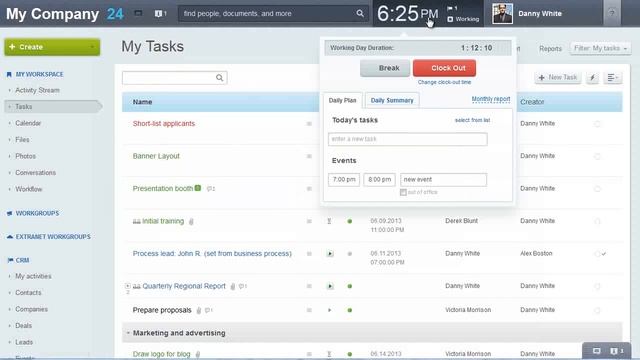Image resolution: width=640 pixels, height=360 pixels.
Task: Click start icon for Quarterly Regional Report
Action: [330, 286]
